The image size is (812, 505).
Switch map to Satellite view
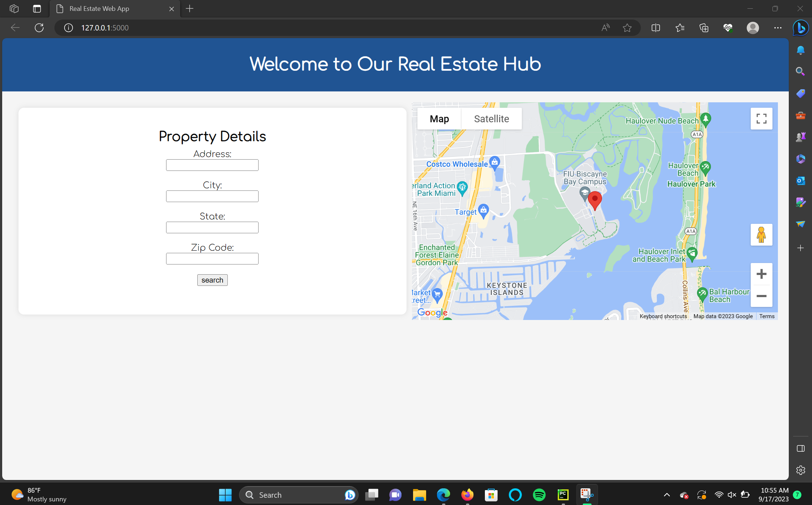pos(491,119)
